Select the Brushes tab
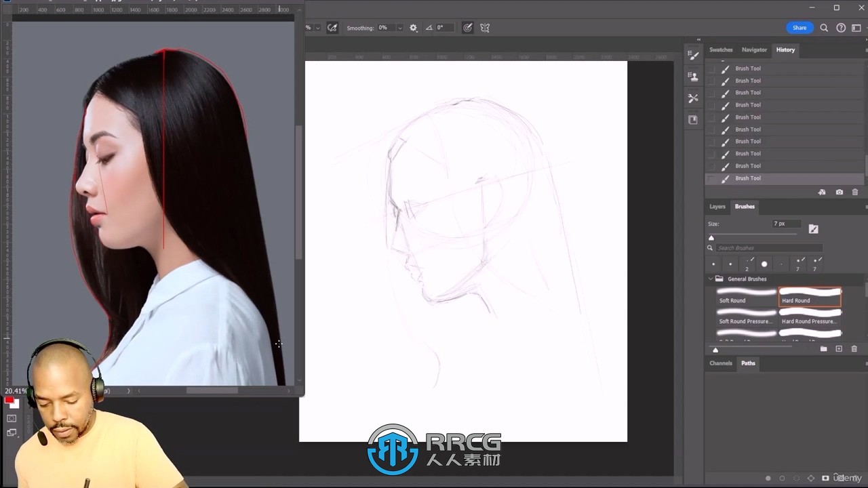Viewport: 868px width, 488px height. (745, 207)
